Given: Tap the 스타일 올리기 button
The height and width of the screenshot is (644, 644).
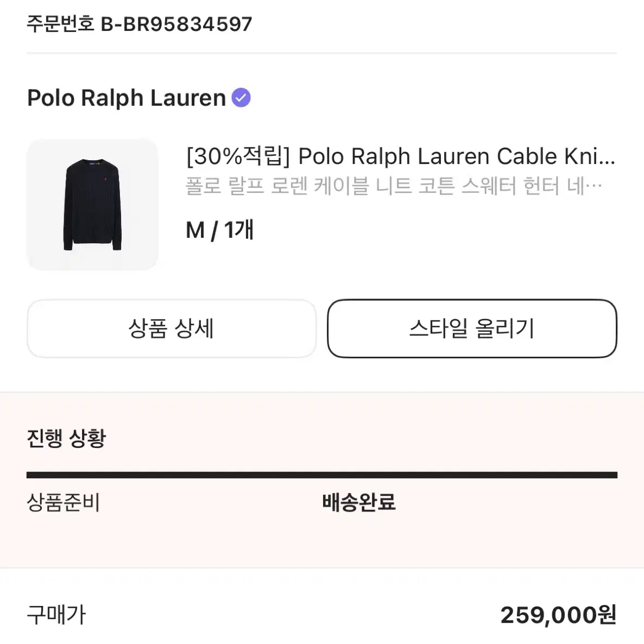Looking at the screenshot, I should coord(472,329).
